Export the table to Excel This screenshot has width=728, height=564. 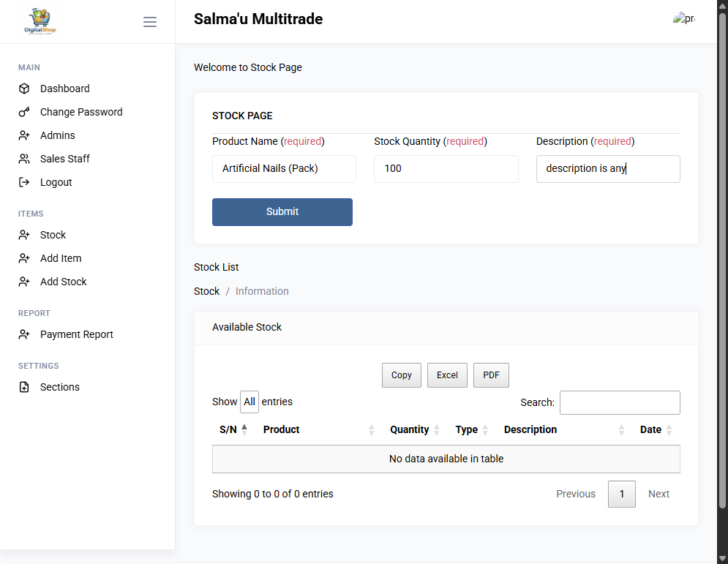(x=447, y=375)
